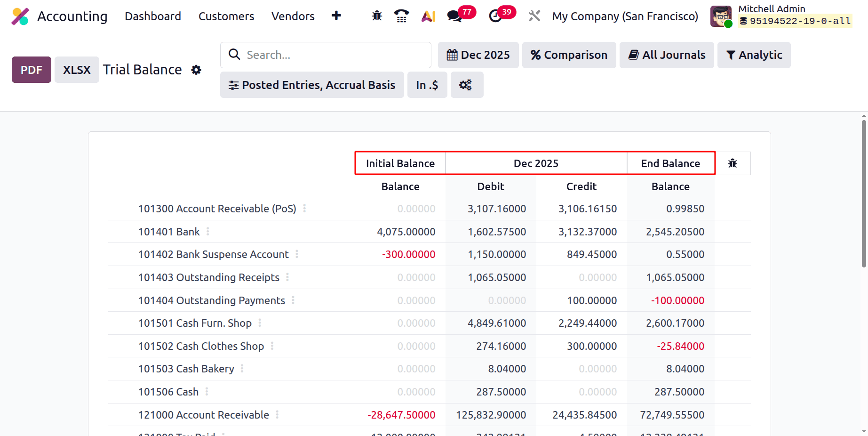Export the report as PDF
Image resolution: width=868 pixels, height=436 pixels.
tap(32, 70)
